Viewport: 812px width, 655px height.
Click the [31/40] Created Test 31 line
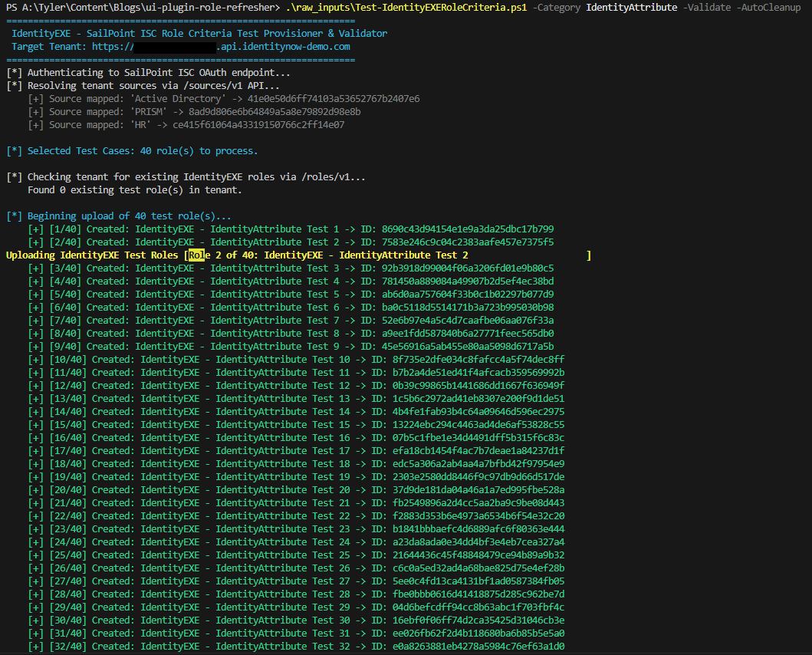(x=296, y=634)
